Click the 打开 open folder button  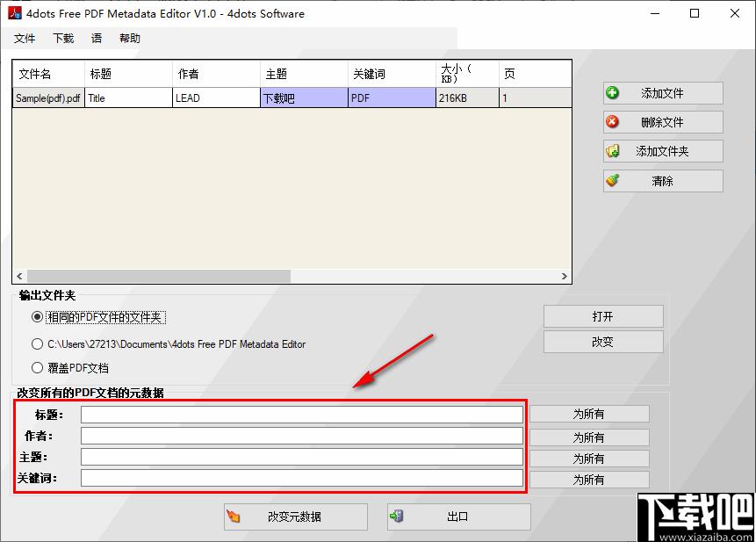click(603, 316)
